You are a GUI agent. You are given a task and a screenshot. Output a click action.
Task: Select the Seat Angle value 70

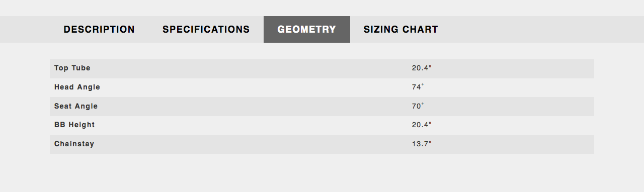click(416, 106)
